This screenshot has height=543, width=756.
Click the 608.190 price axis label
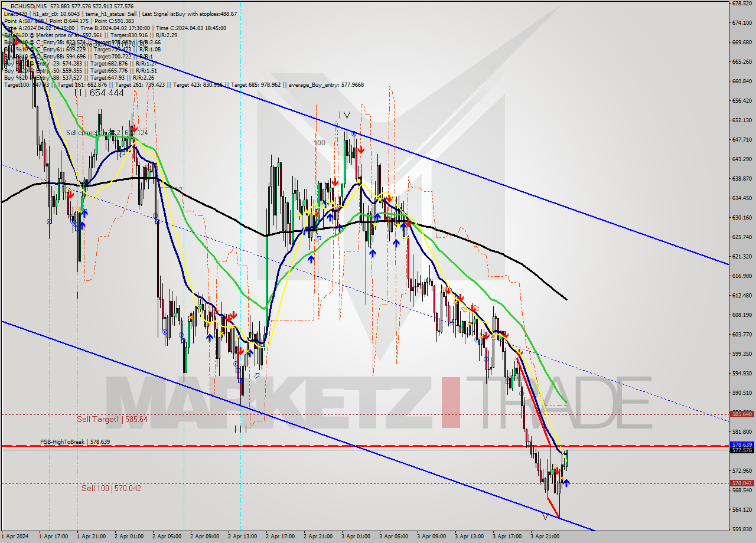pos(742,315)
